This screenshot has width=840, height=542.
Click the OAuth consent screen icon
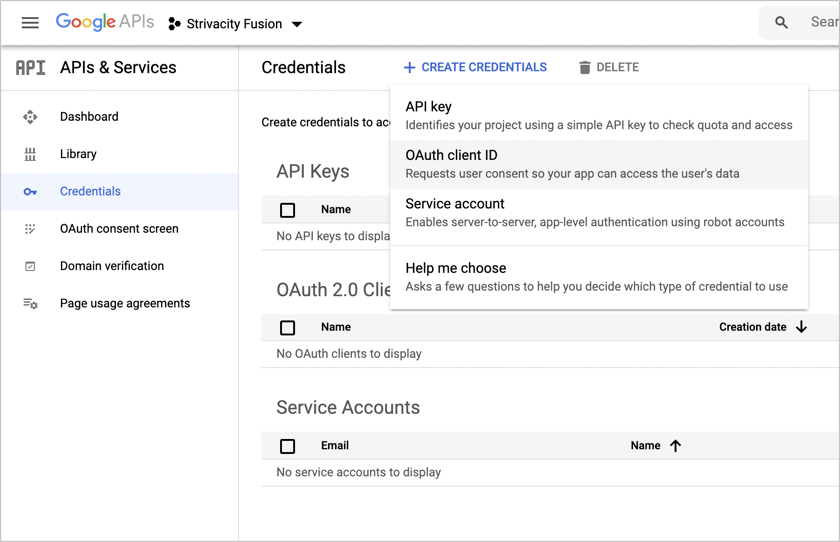point(30,229)
